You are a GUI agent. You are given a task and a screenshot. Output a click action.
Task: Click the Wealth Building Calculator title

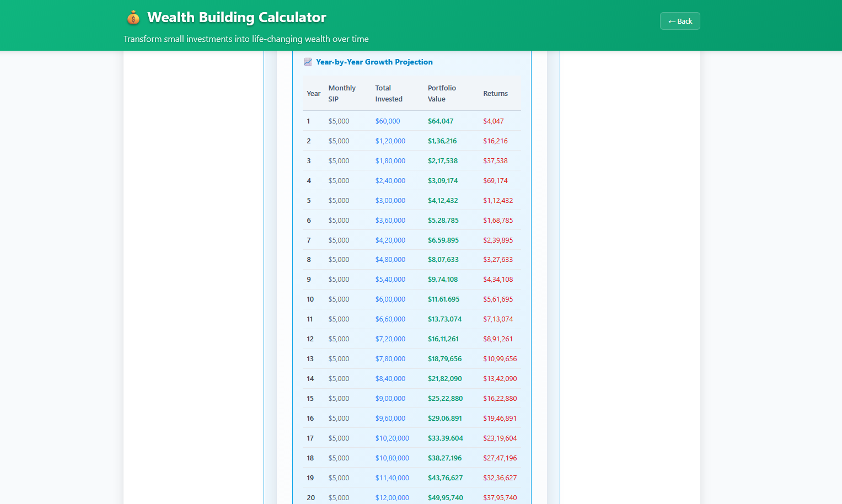pos(237,17)
